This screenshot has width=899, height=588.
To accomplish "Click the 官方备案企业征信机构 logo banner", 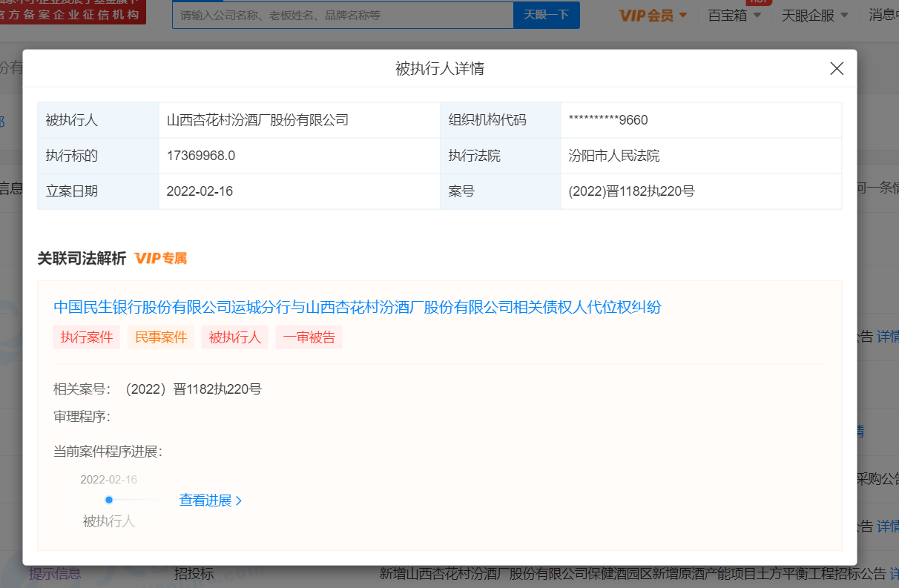I will tap(73, 13).
